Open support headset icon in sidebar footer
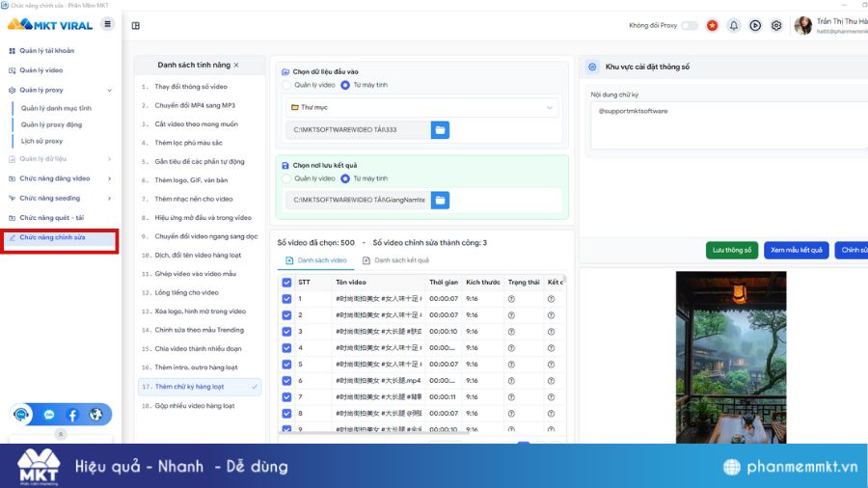 [21, 415]
